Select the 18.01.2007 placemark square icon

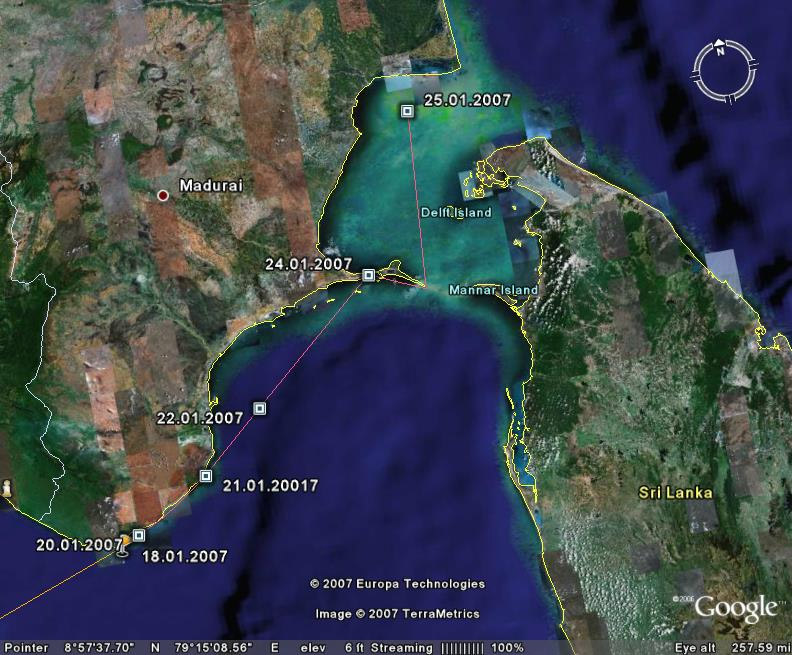point(139,536)
